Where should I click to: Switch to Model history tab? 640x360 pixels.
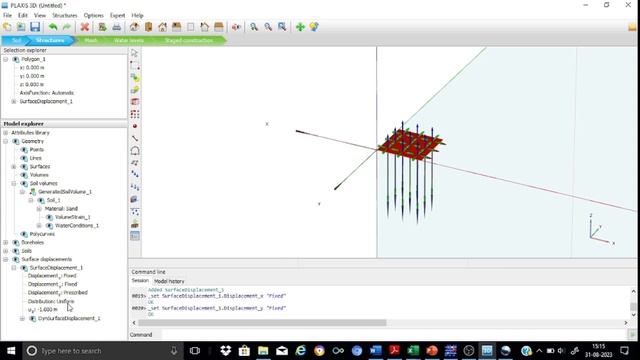click(x=169, y=281)
